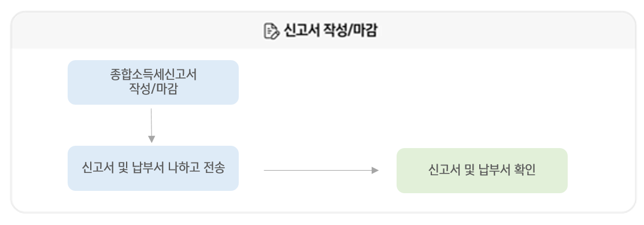The height and width of the screenshot is (225, 644).
Task: Open the 종합소득세신고서 작성/마감 step box
Action: coord(153,83)
